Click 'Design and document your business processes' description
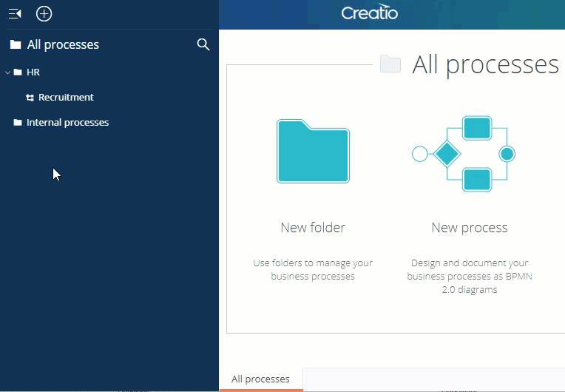 pos(470,276)
